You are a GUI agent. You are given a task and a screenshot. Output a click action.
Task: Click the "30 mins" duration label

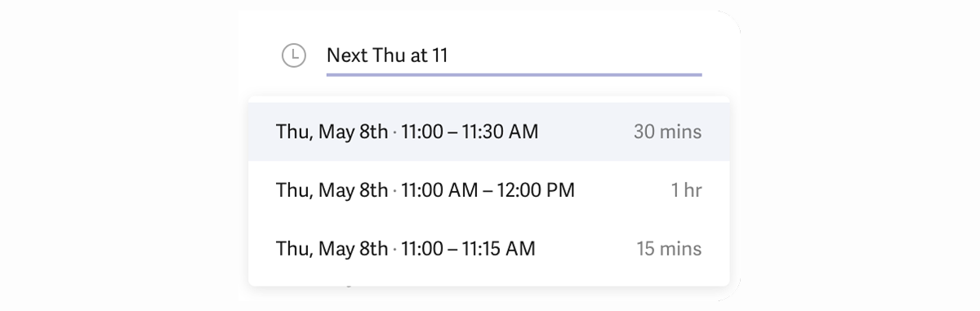667,131
